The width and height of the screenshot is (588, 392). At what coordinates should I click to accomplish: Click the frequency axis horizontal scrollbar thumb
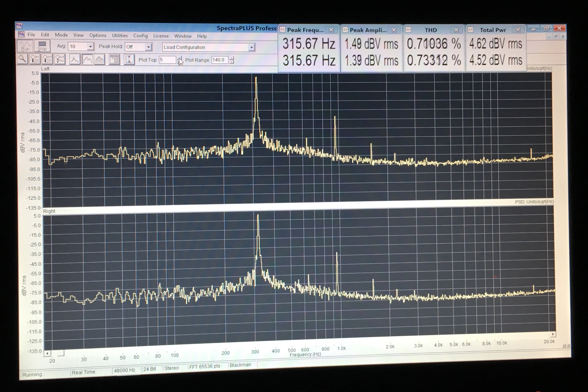click(x=58, y=353)
